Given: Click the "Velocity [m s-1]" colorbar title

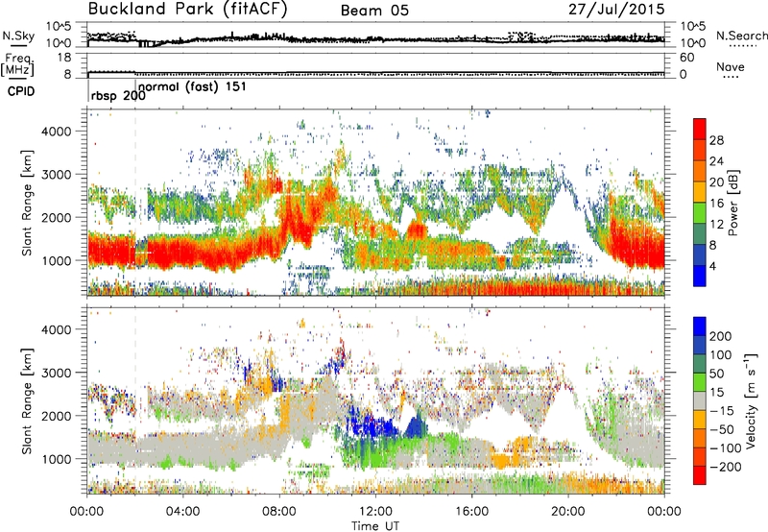Looking at the screenshot, I should coord(751,400).
